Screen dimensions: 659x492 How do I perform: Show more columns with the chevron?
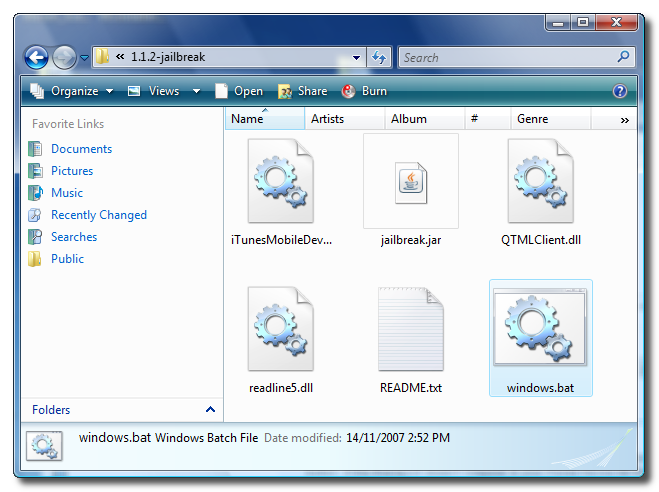[x=625, y=119]
